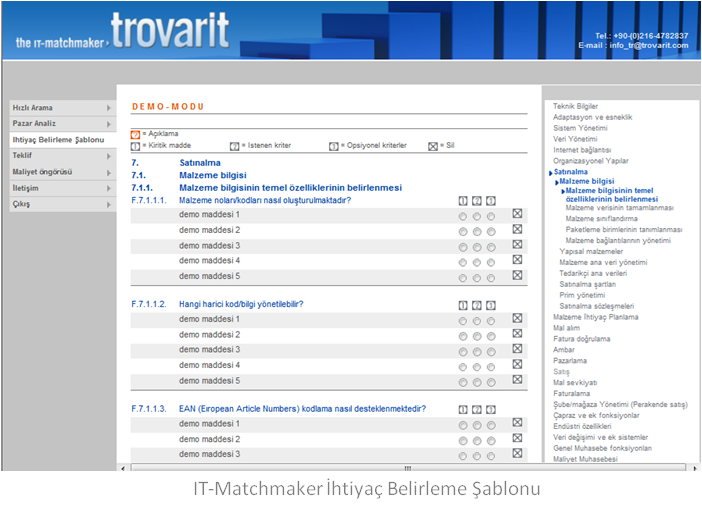Image resolution: width=702 pixels, height=509 pixels.
Task: Mark F.7.1.1.2 demo maddesi 4 as Kiritik madde
Action: pyautogui.click(x=463, y=367)
